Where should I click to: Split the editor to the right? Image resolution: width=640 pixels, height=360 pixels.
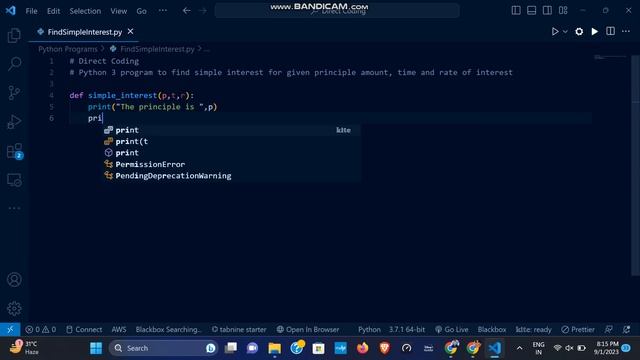coord(610,31)
